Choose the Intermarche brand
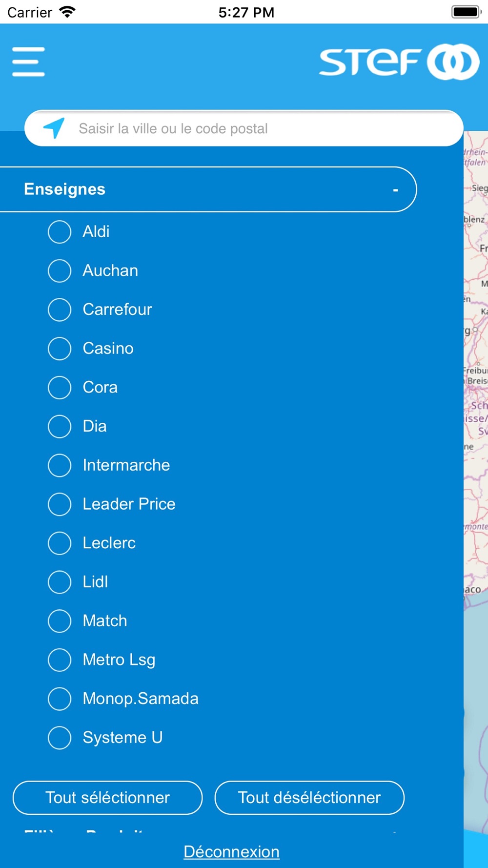Screen dimensions: 488x868 point(109,465)
